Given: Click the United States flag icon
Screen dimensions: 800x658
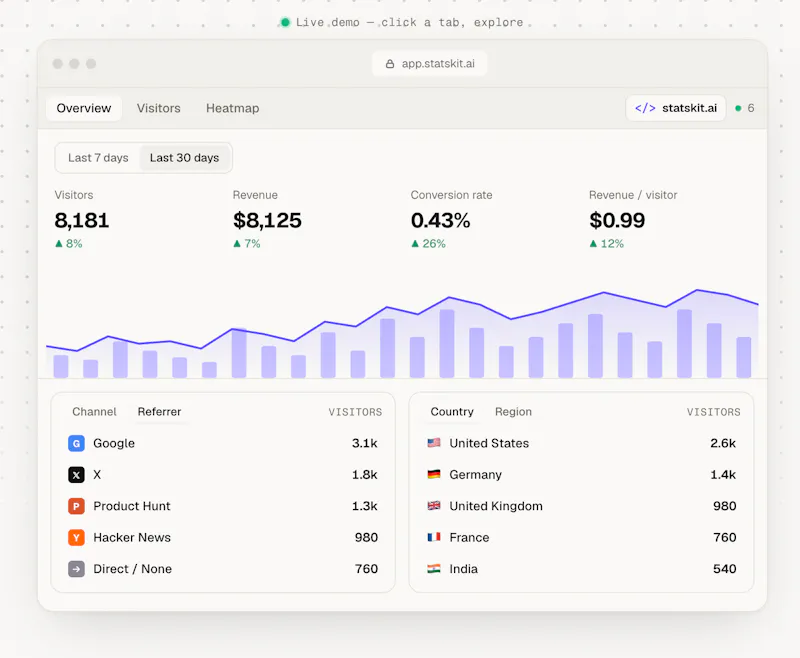Looking at the screenshot, I should (x=434, y=443).
